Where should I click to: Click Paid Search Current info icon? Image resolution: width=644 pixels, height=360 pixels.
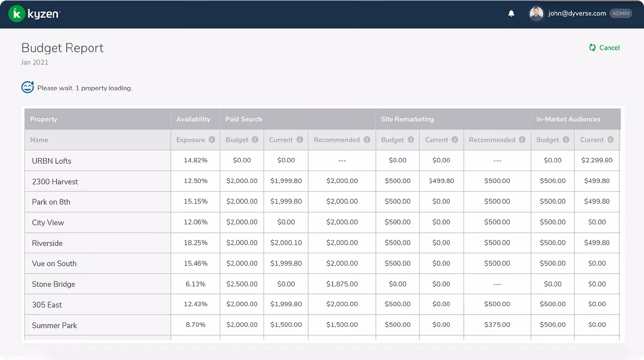(299, 140)
